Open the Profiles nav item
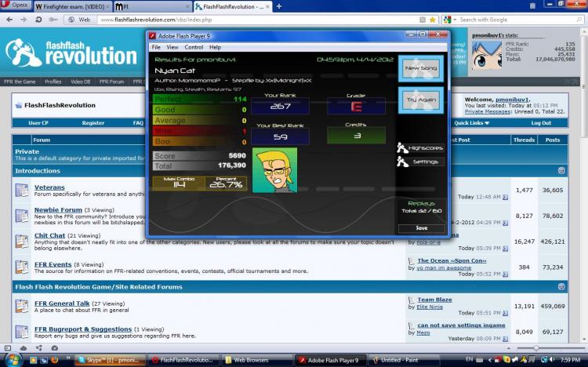588x367 pixels. (53, 82)
